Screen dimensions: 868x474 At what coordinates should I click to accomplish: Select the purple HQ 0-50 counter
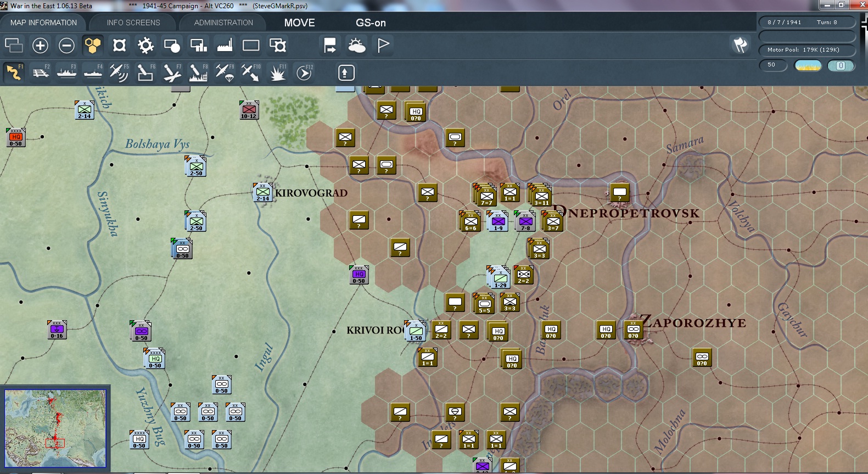pos(359,275)
